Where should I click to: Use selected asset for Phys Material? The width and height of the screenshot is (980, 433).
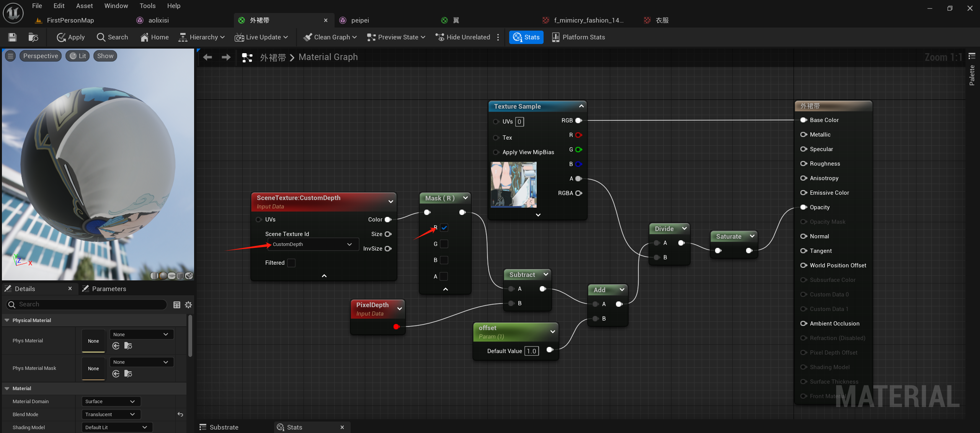(x=116, y=346)
